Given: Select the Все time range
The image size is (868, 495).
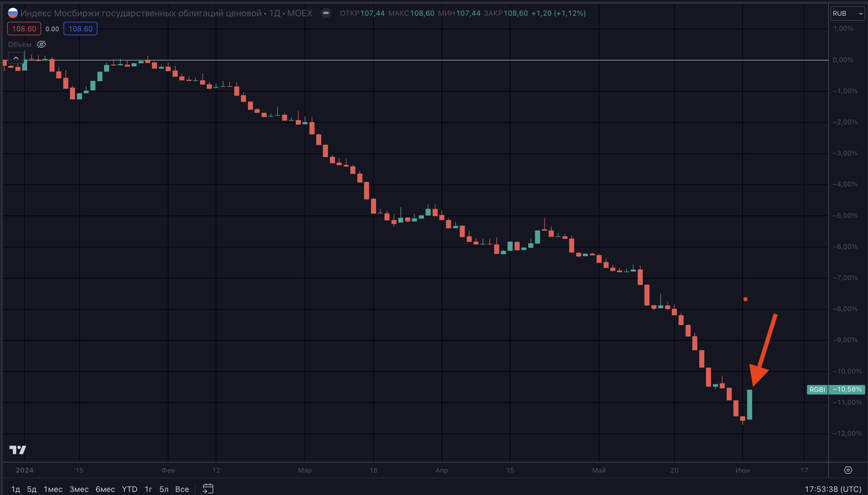Looking at the screenshot, I should point(182,489).
